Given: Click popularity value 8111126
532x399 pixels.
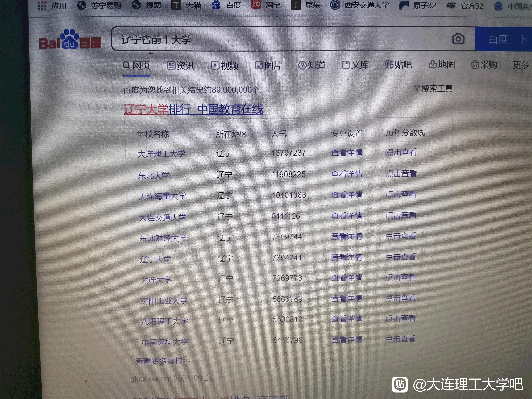Looking at the screenshot, I should tap(286, 216).
